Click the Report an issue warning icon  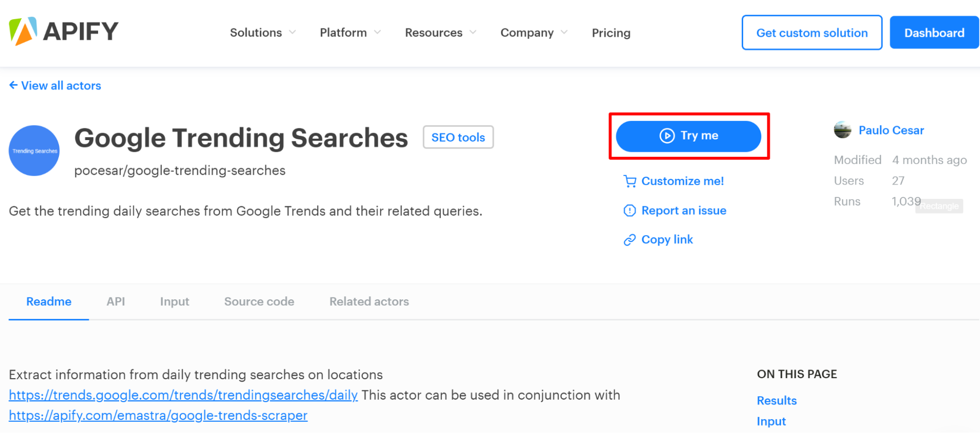pyautogui.click(x=629, y=211)
